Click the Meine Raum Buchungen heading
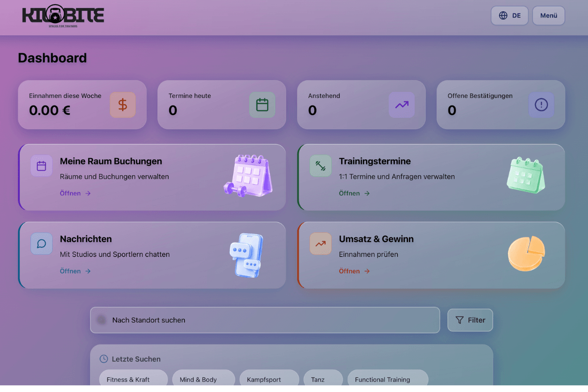This screenshot has height=392, width=588. click(111, 161)
